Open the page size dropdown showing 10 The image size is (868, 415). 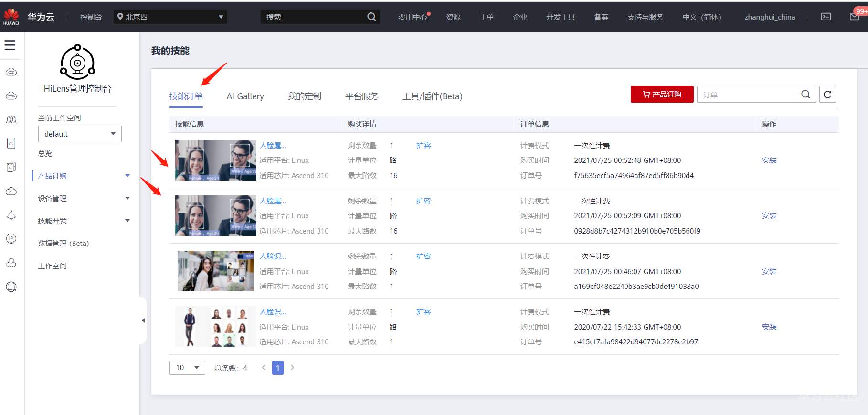[x=187, y=368]
